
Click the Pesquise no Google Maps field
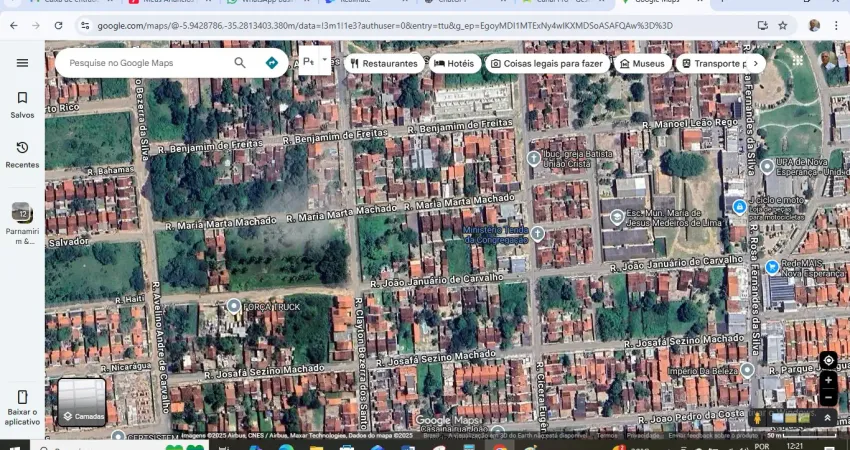click(145, 63)
